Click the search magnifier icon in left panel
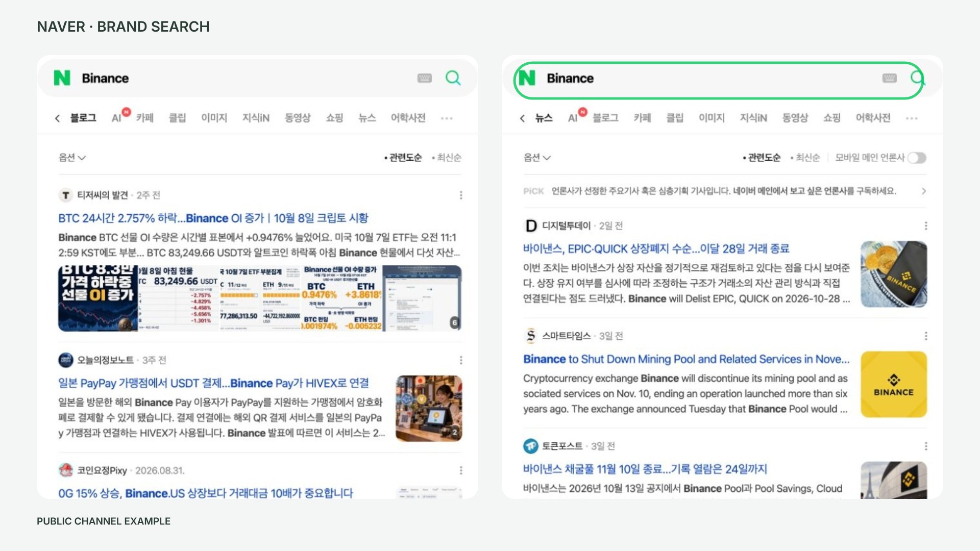 click(453, 78)
